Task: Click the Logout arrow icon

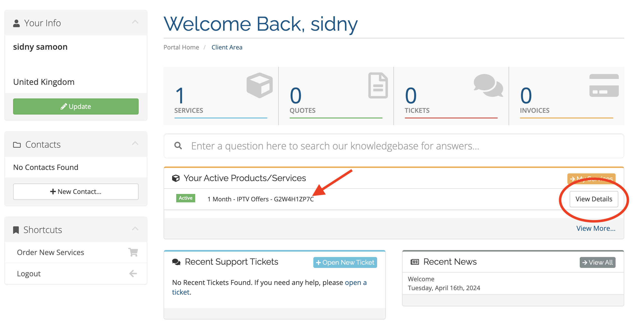Action: [133, 274]
